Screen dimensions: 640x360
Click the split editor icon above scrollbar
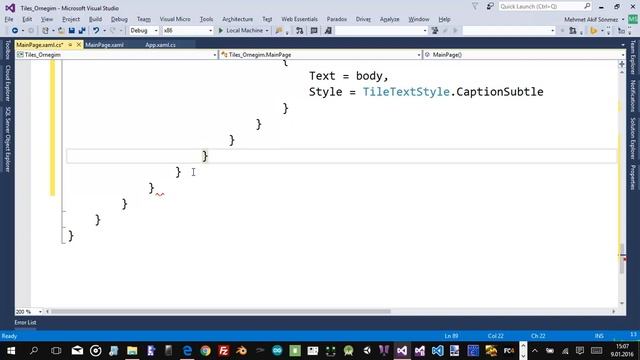[x=622, y=64]
